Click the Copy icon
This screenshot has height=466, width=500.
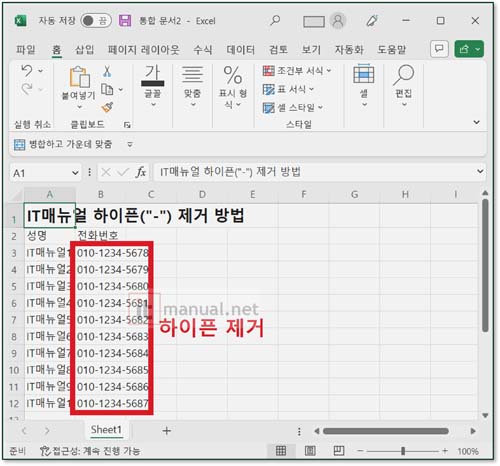[x=107, y=89]
